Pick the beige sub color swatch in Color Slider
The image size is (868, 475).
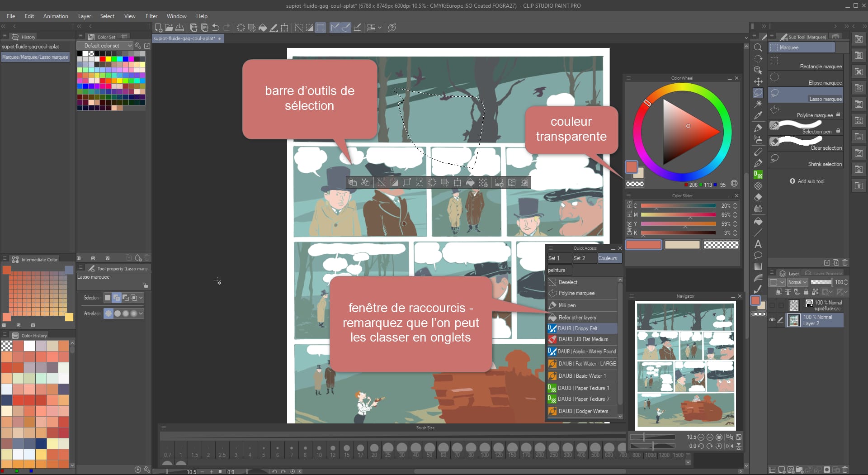click(682, 245)
